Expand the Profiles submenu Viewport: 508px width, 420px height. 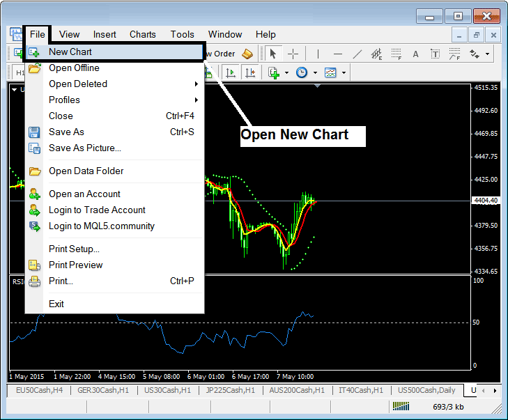(115, 100)
